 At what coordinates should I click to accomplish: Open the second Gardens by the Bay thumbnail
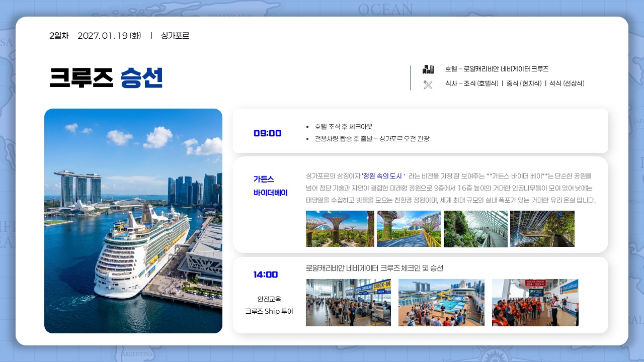click(409, 229)
